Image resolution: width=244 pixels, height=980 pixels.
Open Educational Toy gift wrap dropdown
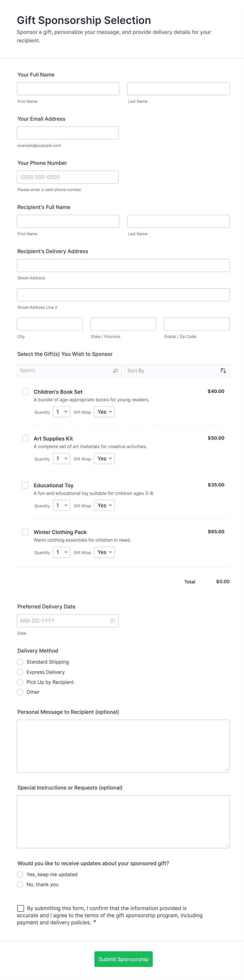pyautogui.click(x=104, y=505)
